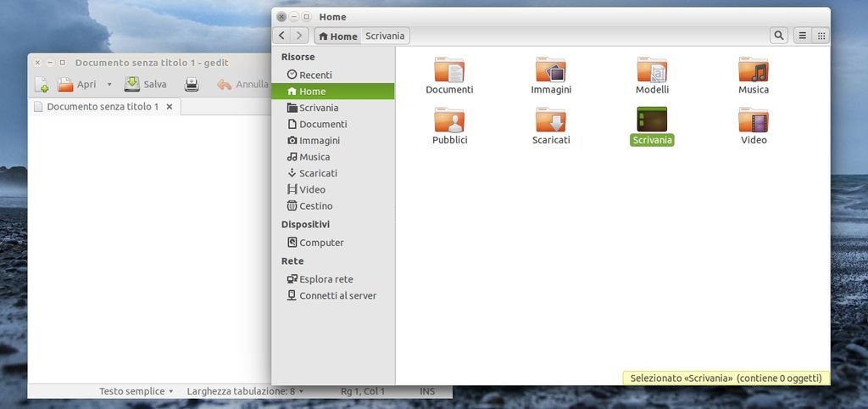Click the print icon in gedit toolbar
868x409 pixels.
pos(192,85)
